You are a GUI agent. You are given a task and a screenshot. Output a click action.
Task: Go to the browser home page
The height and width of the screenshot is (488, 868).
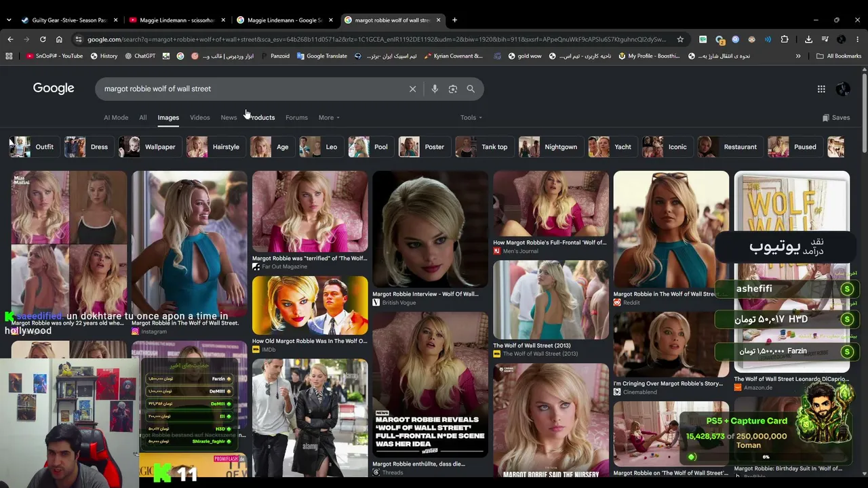pos(59,39)
